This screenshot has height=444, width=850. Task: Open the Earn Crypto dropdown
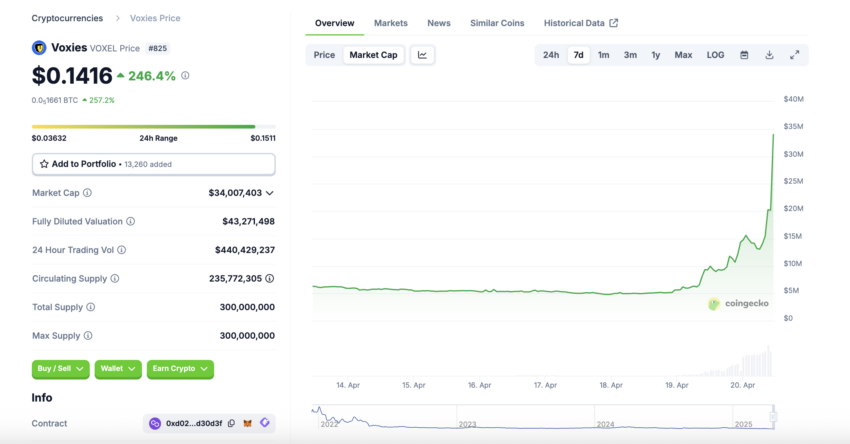[x=180, y=369]
